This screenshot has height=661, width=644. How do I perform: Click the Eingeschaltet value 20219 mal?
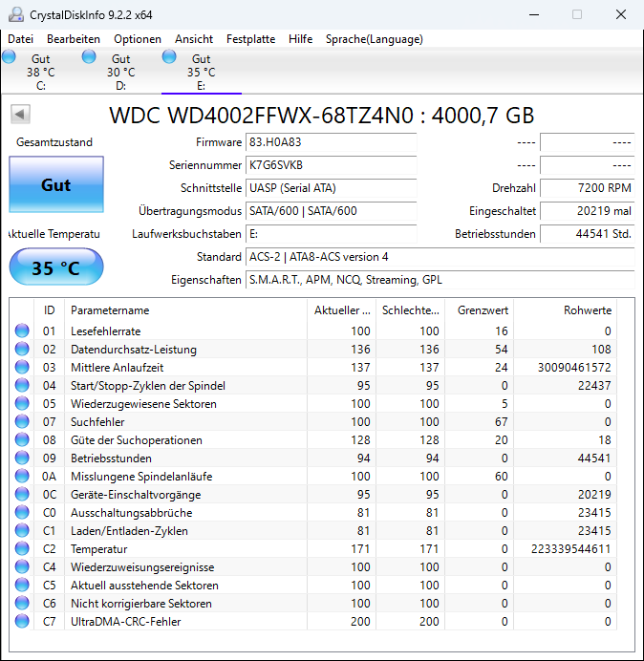(x=587, y=211)
